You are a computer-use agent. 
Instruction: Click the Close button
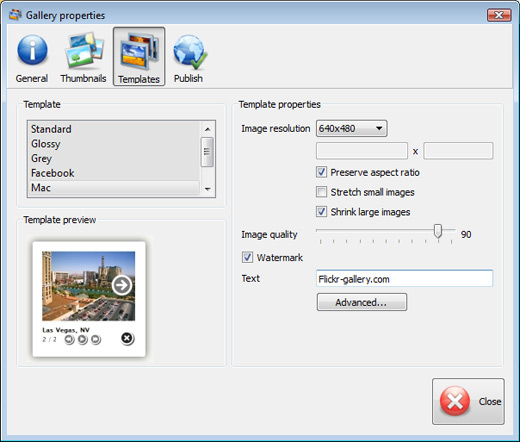click(468, 401)
